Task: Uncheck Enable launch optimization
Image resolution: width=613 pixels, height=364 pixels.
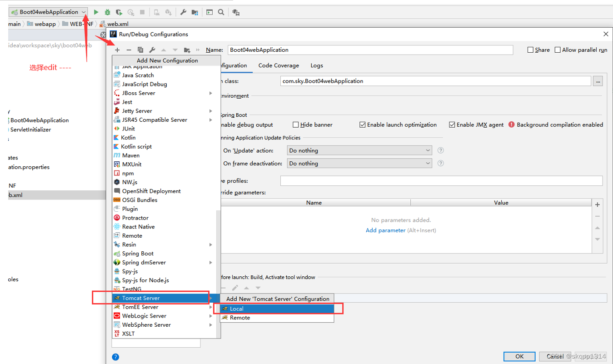Action: (x=363, y=125)
